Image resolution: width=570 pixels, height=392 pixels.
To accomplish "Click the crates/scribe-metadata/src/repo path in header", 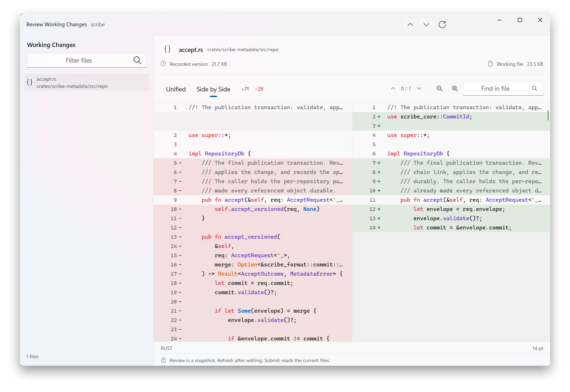I will coord(243,50).
